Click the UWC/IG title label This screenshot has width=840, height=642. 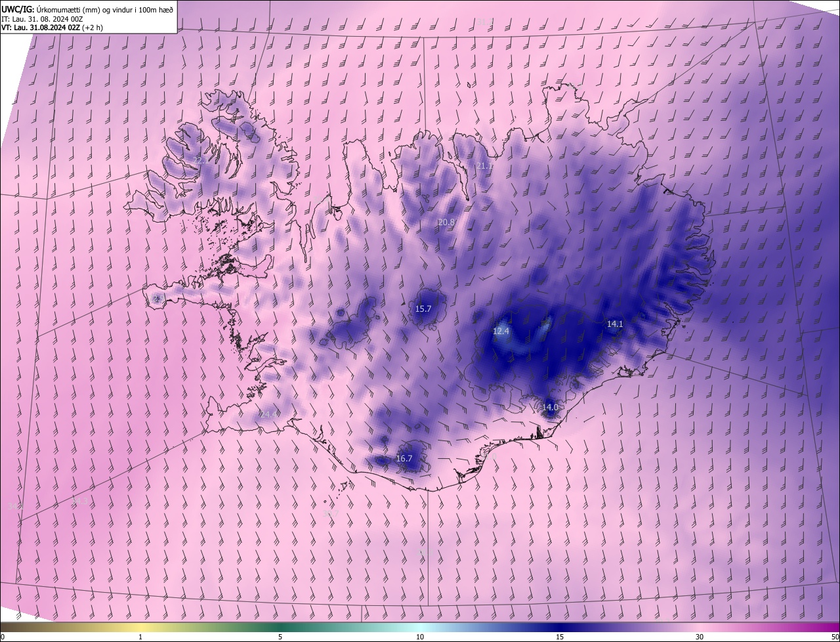[x=18, y=9]
